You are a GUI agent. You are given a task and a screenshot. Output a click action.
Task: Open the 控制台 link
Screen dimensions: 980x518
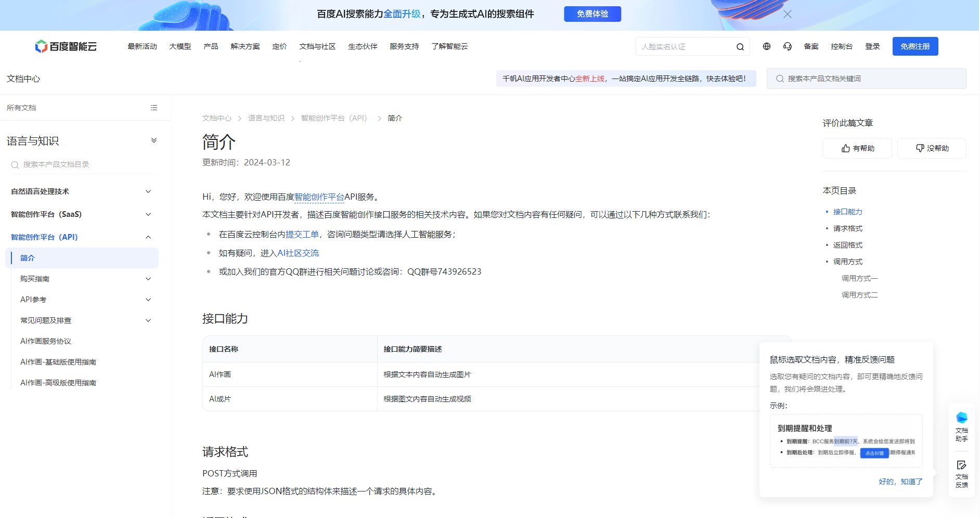coord(842,46)
